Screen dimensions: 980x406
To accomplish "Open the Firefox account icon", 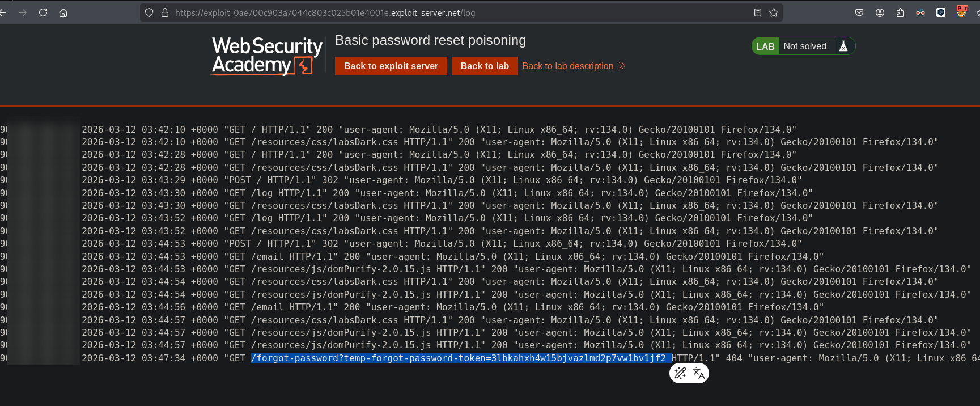I will coord(880,12).
